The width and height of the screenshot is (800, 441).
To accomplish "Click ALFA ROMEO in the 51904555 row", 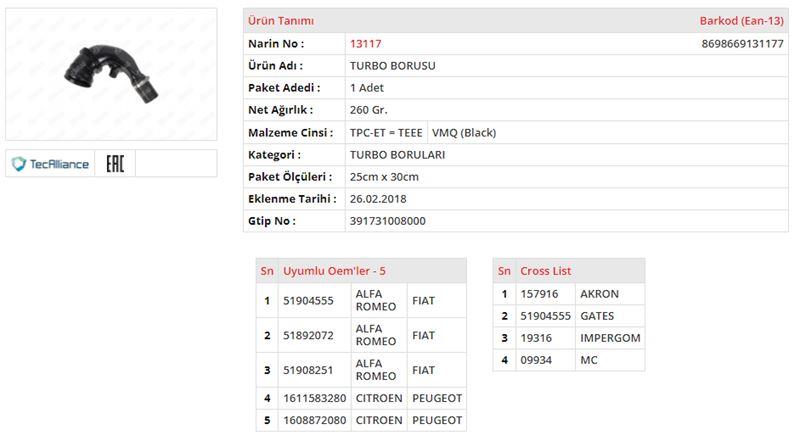I will tap(376, 301).
